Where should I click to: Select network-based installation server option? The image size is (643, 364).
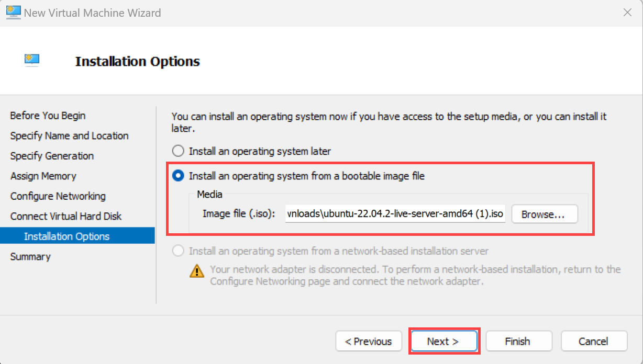tap(179, 251)
